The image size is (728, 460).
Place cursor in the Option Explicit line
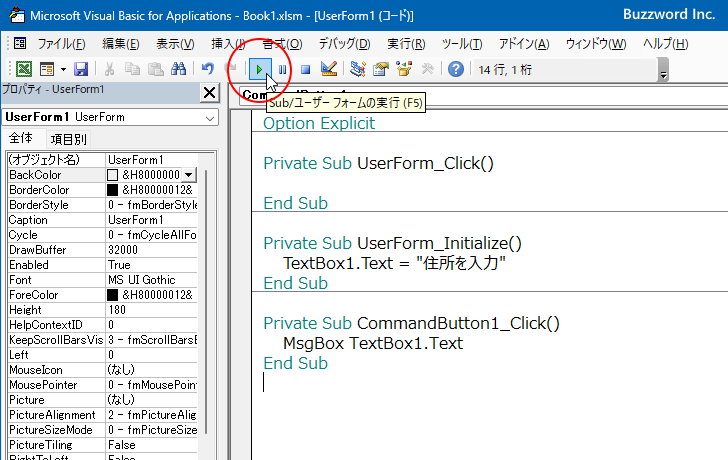tap(319, 123)
